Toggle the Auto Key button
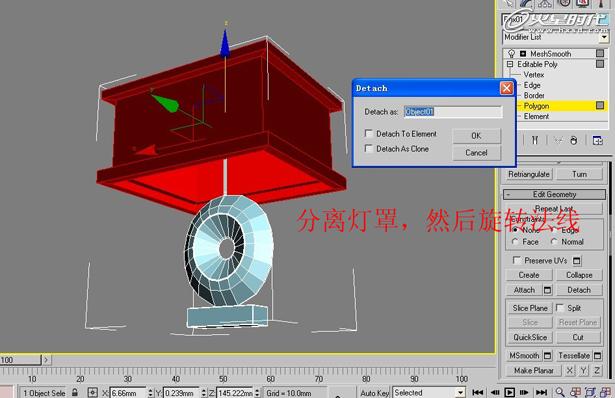The height and width of the screenshot is (398, 615). 374,393
